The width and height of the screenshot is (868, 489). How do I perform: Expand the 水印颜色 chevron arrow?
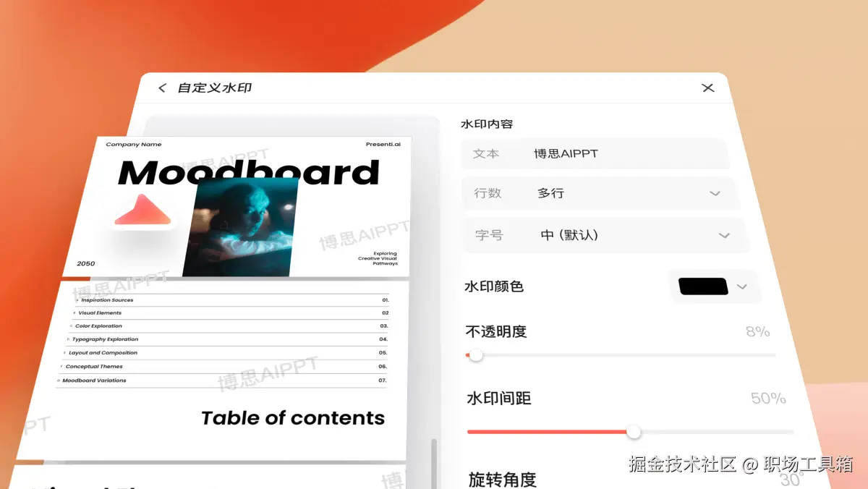pyautogui.click(x=741, y=286)
